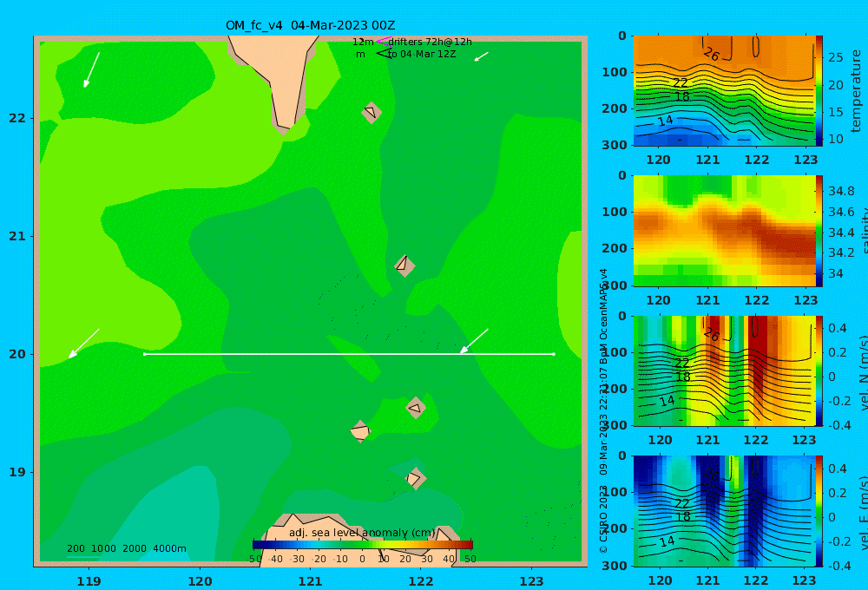Click the 'temperature' label beside its colorbar

pos(857,91)
